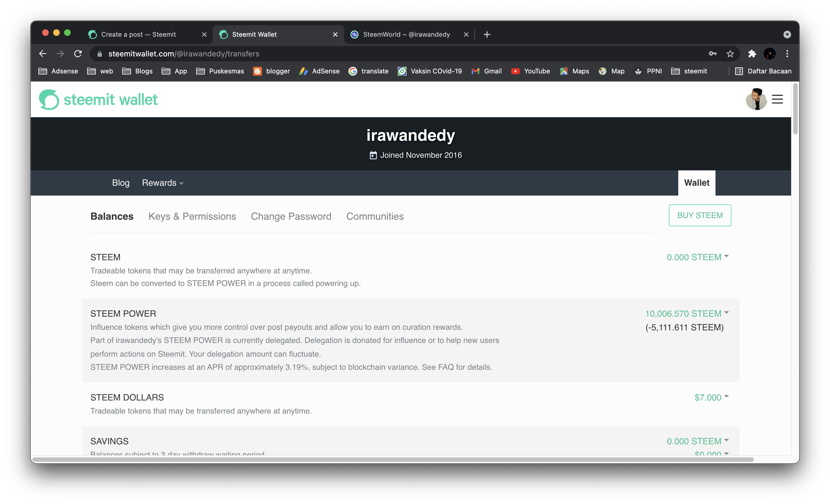Open the Gmail bookmark

pos(486,71)
